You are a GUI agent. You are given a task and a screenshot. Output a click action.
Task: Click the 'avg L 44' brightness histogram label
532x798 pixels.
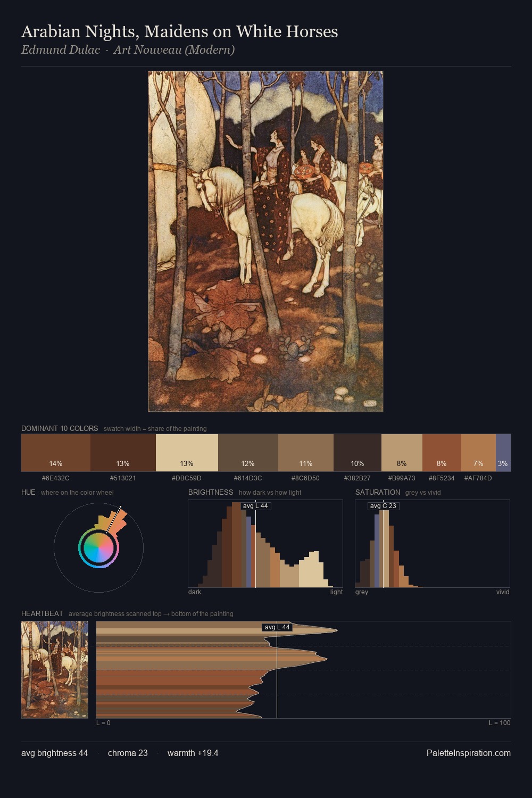[255, 506]
